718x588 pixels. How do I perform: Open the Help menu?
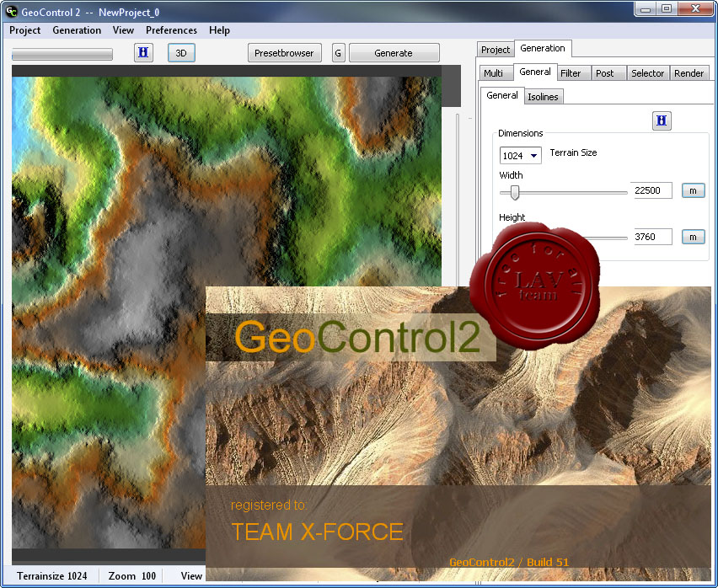(x=219, y=30)
